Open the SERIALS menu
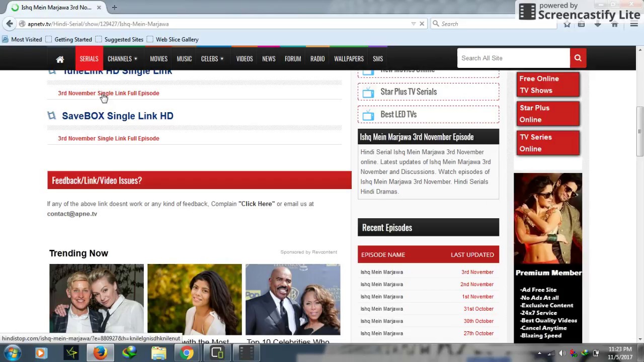This screenshot has height=362, width=644. click(x=89, y=59)
